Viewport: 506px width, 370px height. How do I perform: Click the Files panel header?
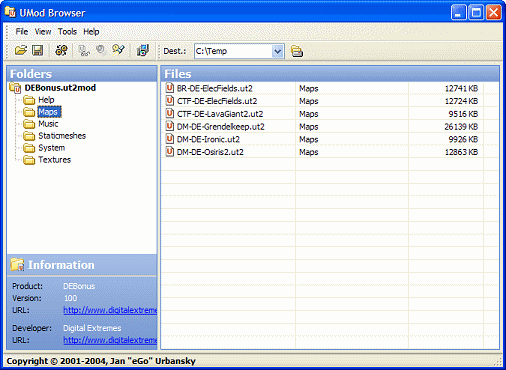tap(330, 74)
